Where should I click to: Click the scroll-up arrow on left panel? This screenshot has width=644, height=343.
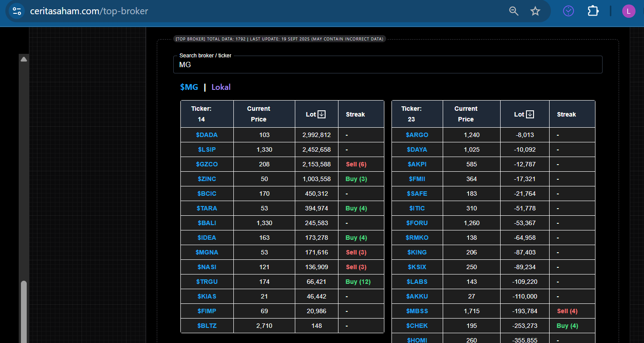click(x=24, y=59)
